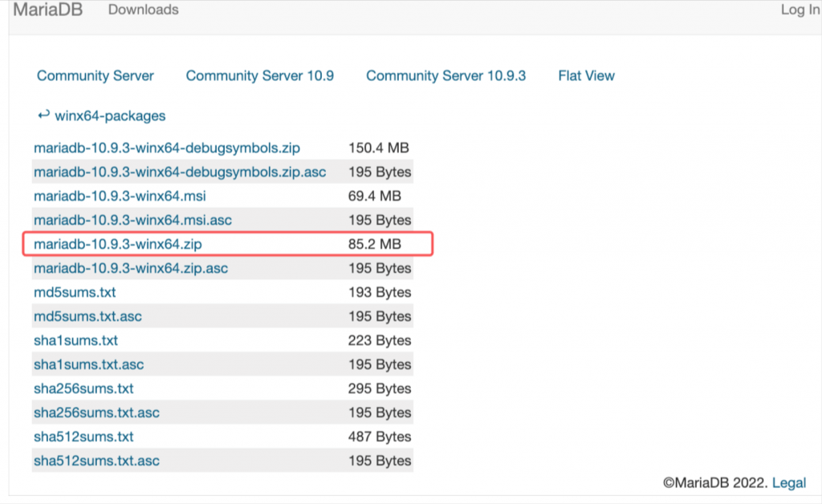Open sha256sums.txt checksum file

point(83,389)
